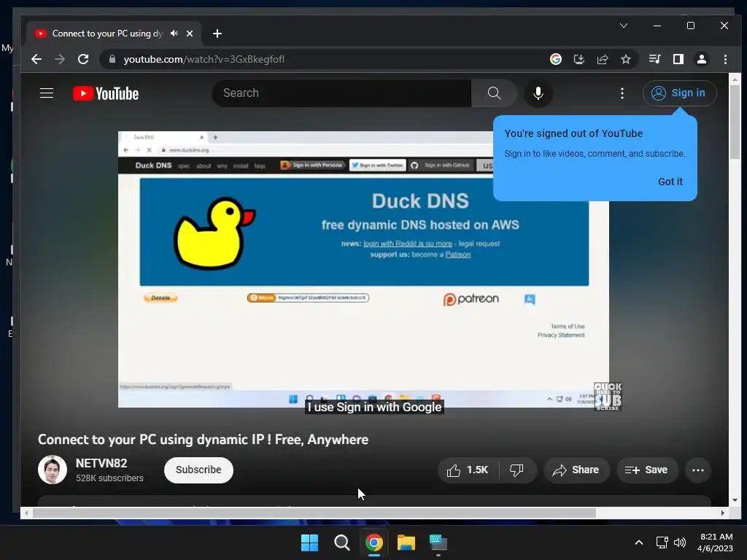Screen dimensions: 747x560
Task: Share this page using the address bar share icon
Action: pyautogui.click(x=603, y=59)
